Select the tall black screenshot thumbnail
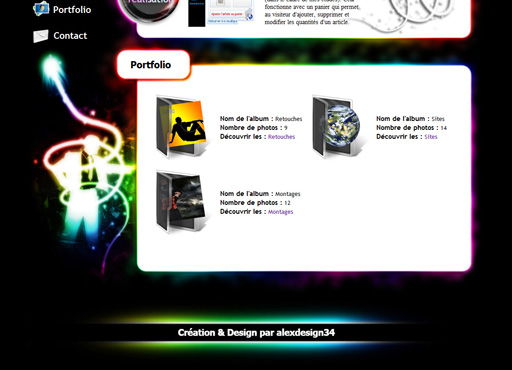 coord(197,13)
